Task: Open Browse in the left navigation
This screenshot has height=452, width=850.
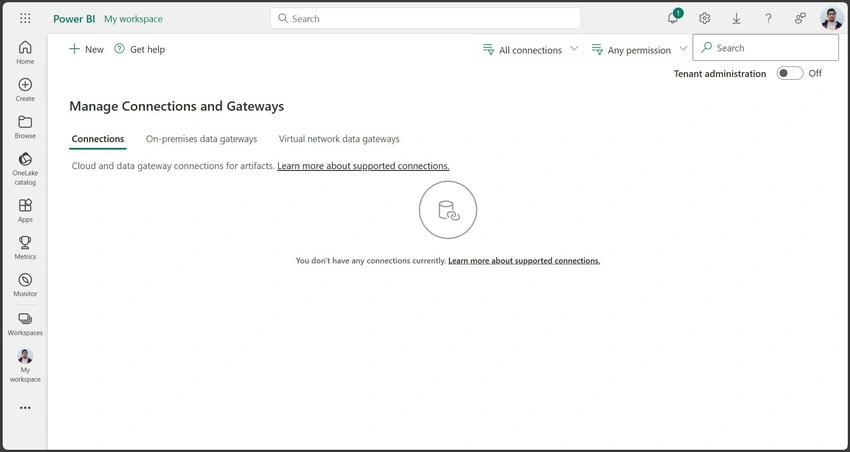Action: [x=25, y=127]
